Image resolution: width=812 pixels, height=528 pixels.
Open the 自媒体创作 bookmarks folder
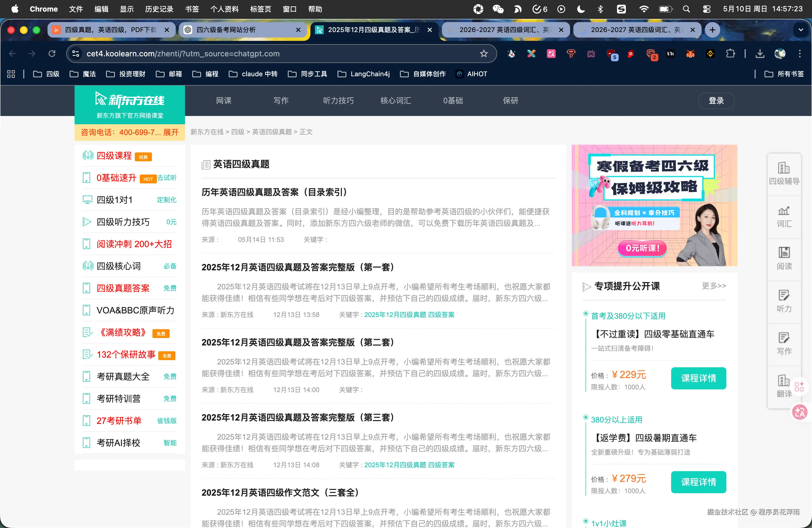pos(423,74)
